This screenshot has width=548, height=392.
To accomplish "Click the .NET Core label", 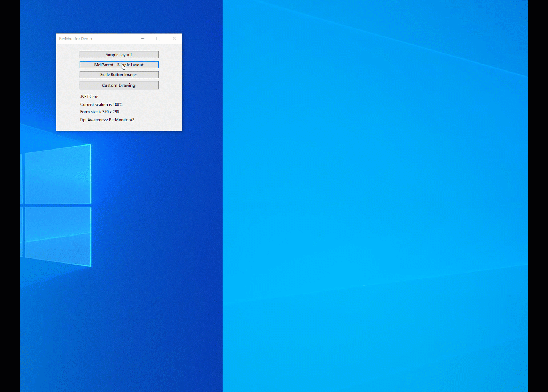I will click(x=89, y=97).
